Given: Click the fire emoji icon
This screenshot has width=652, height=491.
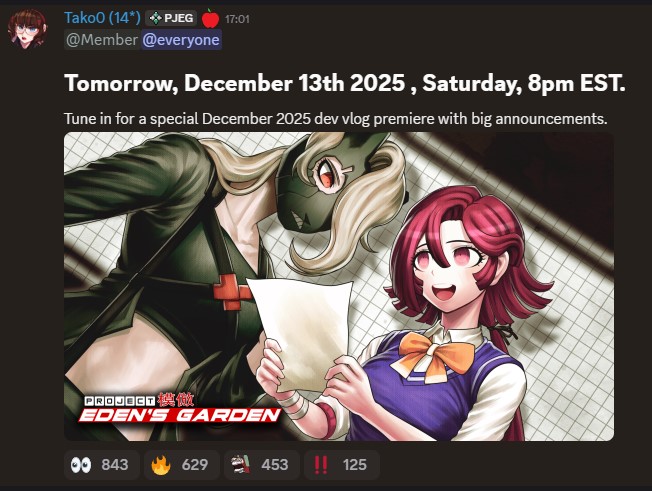Looking at the screenshot, I should pyautogui.click(x=161, y=465).
